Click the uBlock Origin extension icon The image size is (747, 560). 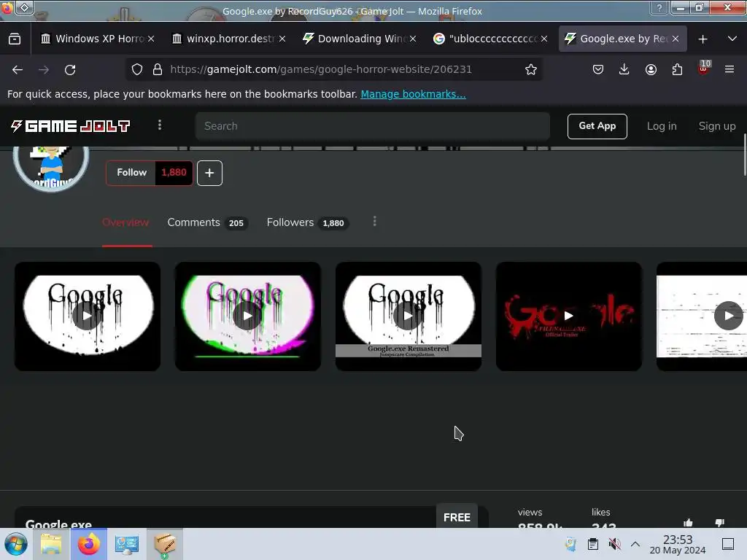pyautogui.click(x=704, y=68)
